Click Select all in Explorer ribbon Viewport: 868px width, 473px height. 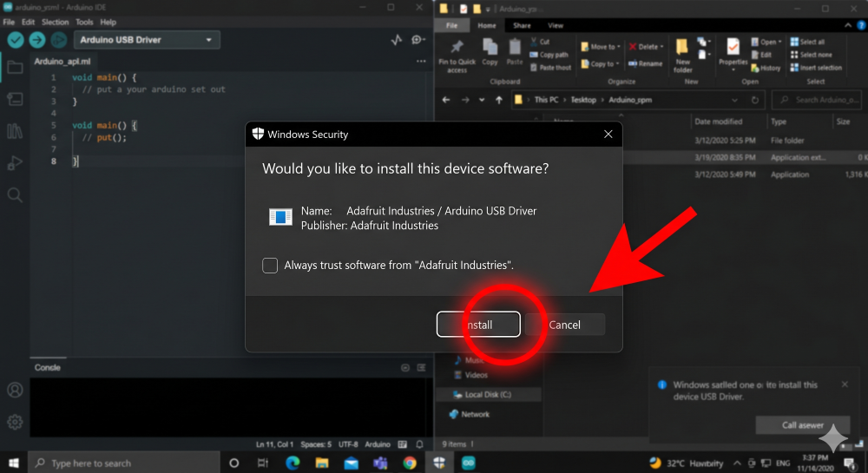[x=807, y=42]
